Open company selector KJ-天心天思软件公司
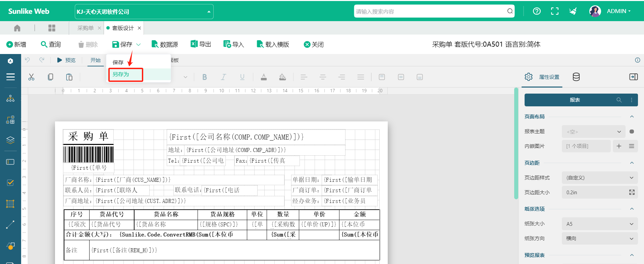The image size is (644, 264). pyautogui.click(x=144, y=12)
